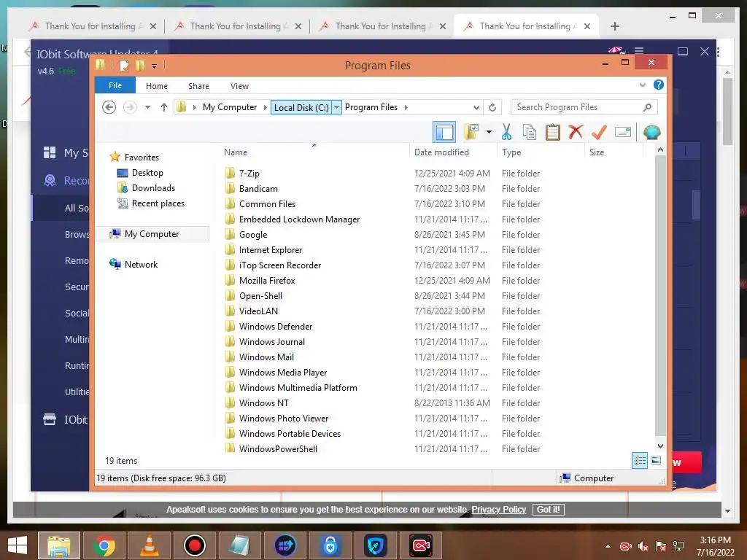This screenshot has height=560, width=747.
Task: Open Quick Access Toolbar customize dropdown
Action: (155, 66)
